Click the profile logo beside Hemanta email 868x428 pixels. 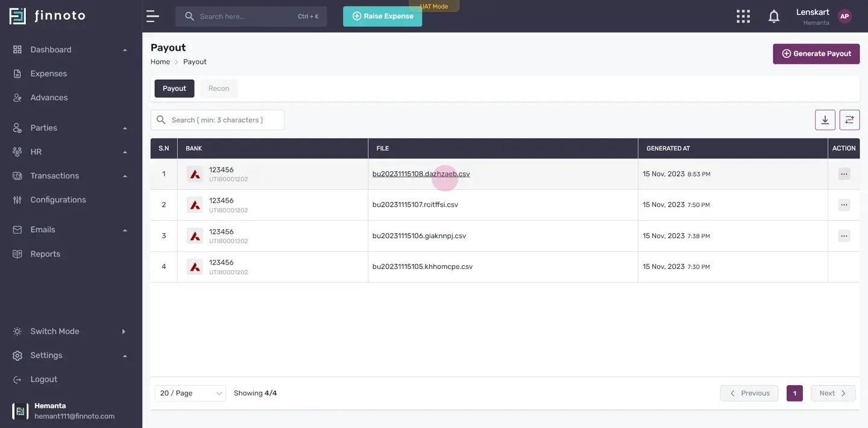(20, 411)
